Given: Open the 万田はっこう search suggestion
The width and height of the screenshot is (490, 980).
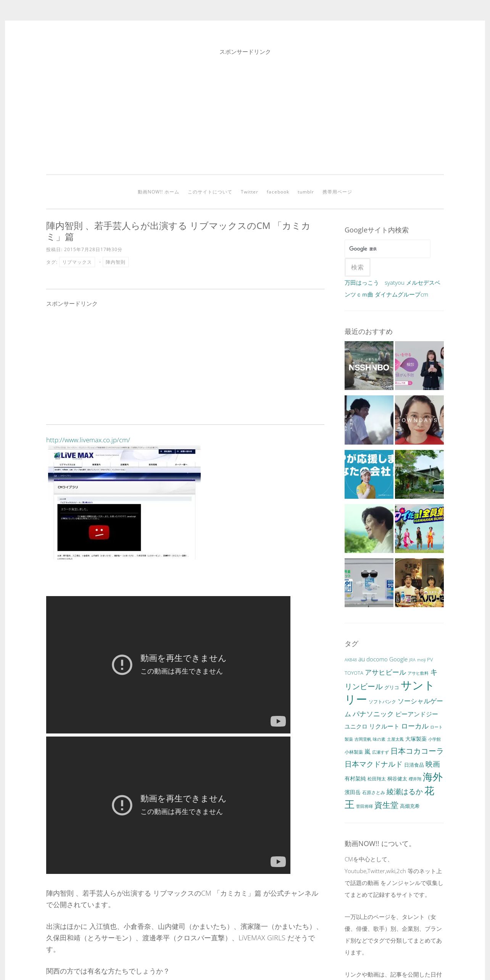Looking at the screenshot, I should 361,283.
